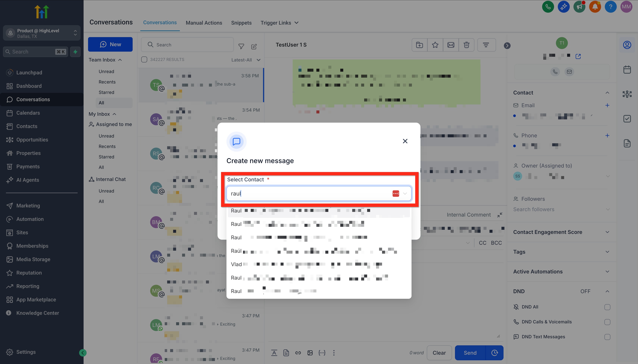Click the trash icon in conversation header
This screenshot has width=638, height=364.
[466, 45]
